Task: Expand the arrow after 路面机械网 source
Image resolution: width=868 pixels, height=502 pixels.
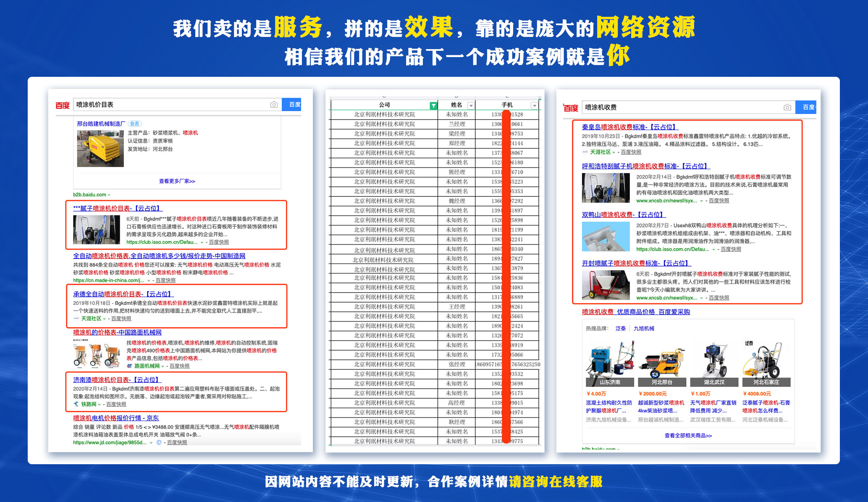Action: click(163, 366)
